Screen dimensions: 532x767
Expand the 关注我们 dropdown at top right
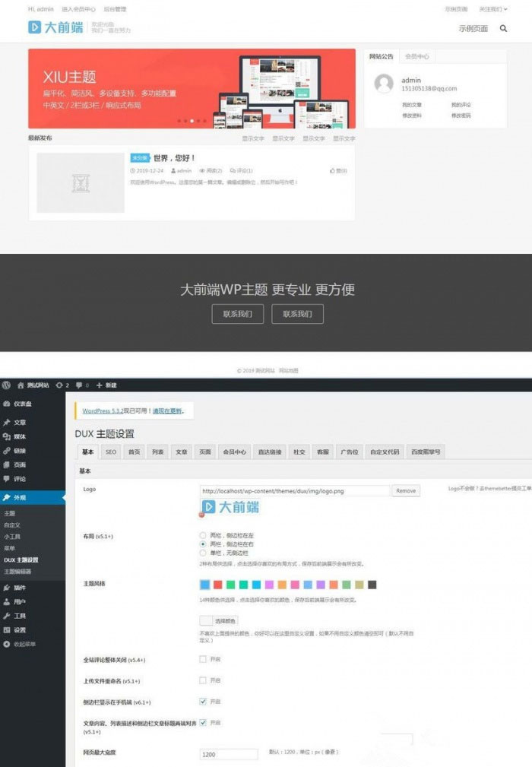coord(492,9)
